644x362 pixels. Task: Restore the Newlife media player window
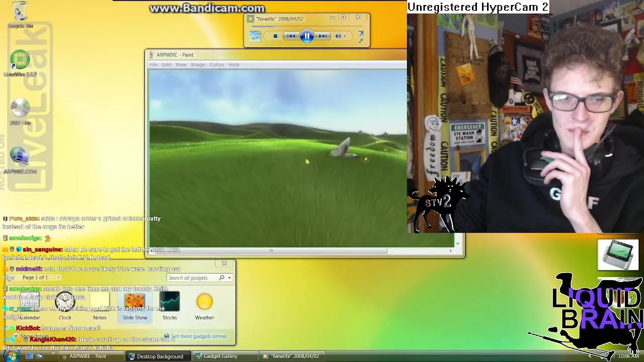tap(344, 18)
